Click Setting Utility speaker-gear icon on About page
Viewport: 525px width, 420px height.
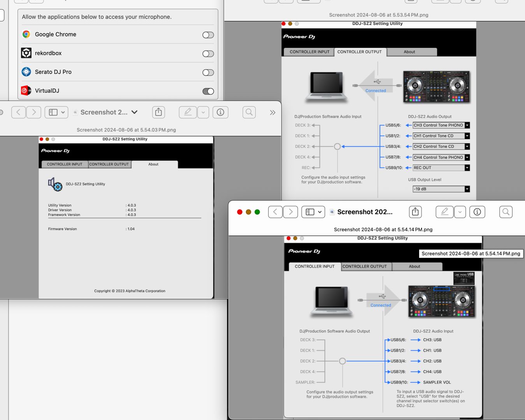pos(55,184)
